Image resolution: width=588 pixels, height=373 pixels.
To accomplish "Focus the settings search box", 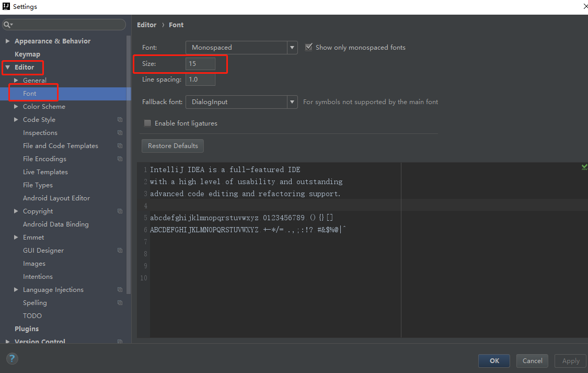I will pos(64,25).
